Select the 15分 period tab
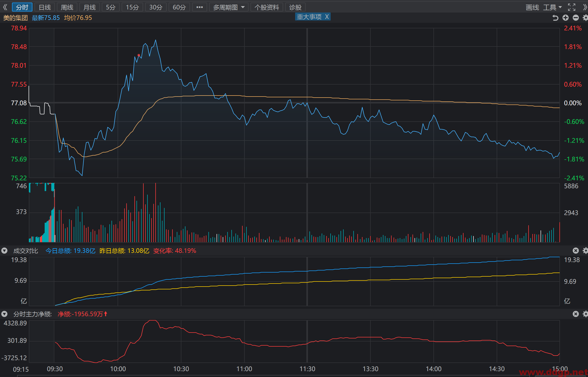The height and width of the screenshot is (377, 588). coord(132,7)
